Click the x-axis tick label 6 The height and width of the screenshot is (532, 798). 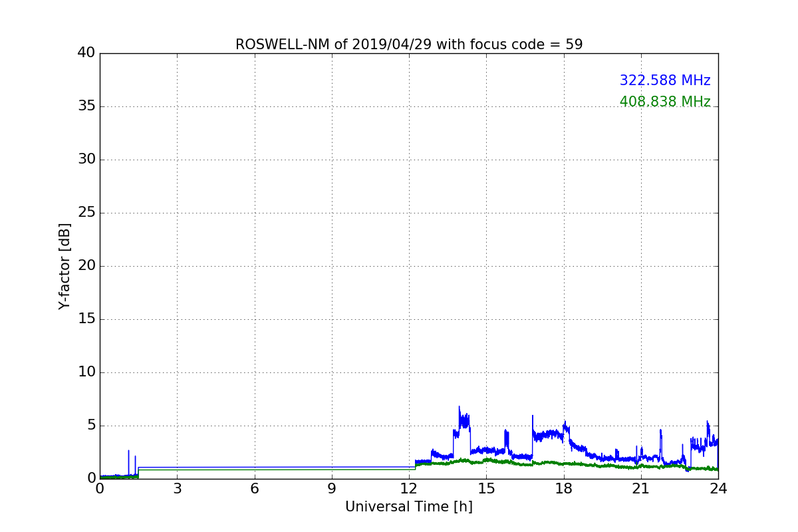tap(255, 488)
